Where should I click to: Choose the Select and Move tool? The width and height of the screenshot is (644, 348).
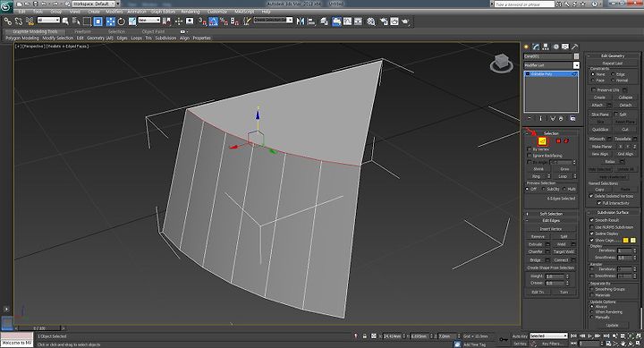[x=111, y=21]
